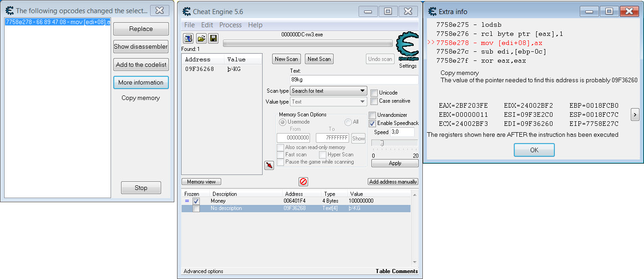Click the Cheat Engine logo above Settings

point(407,47)
